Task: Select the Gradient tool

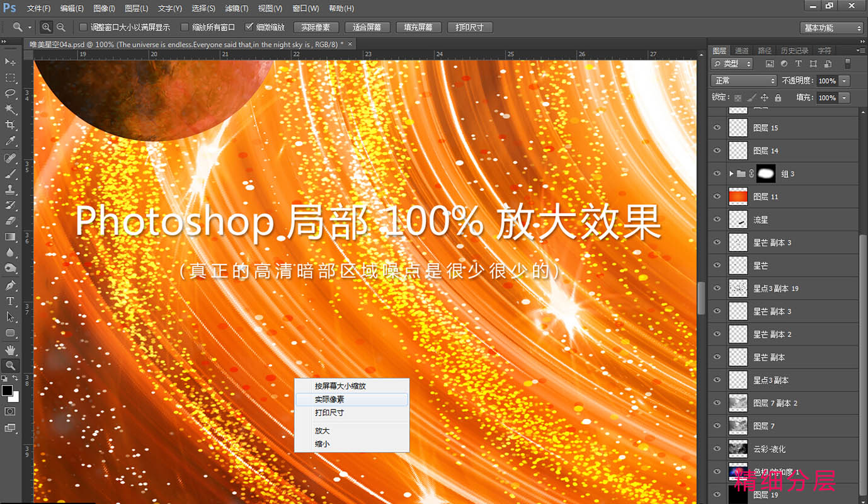Action: click(x=10, y=237)
